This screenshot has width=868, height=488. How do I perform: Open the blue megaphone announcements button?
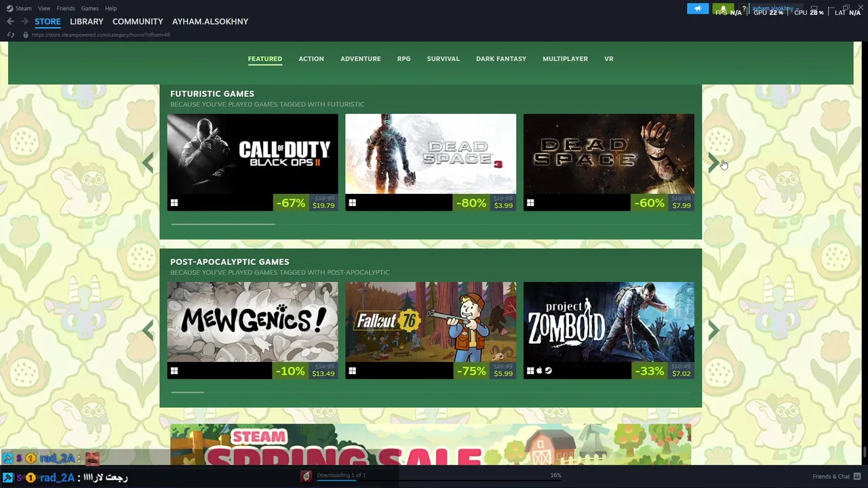point(697,9)
